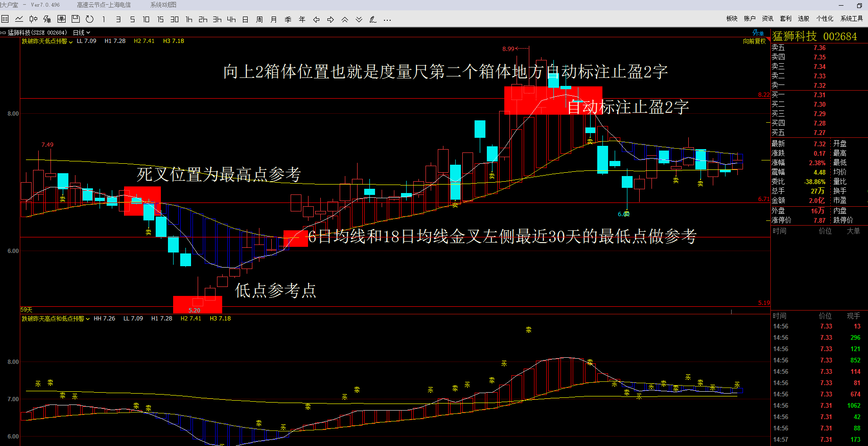The width and height of the screenshot is (868, 446).
Task: Minimize the application window
Action: pos(841,5)
